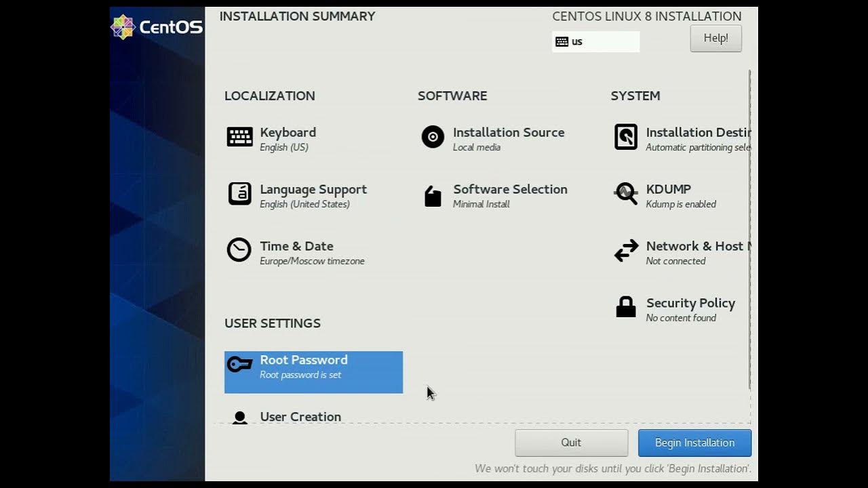Click the keyboard icon beside 'us'
Image resolution: width=868 pixels, height=488 pixels.
tap(561, 41)
